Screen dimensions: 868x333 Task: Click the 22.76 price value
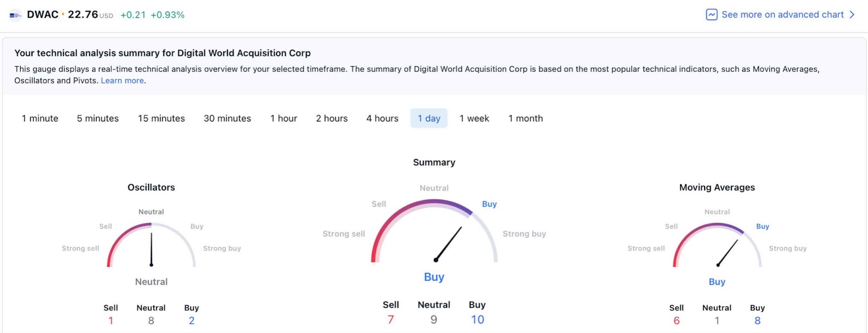pyautogui.click(x=83, y=15)
